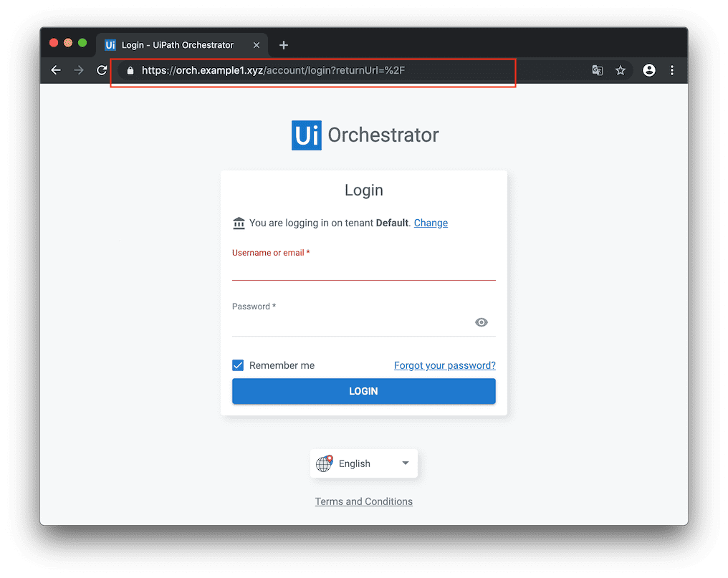Close the Login - UiPath Orchestrator tab
Viewport: 728px width, 578px height.
(257, 45)
